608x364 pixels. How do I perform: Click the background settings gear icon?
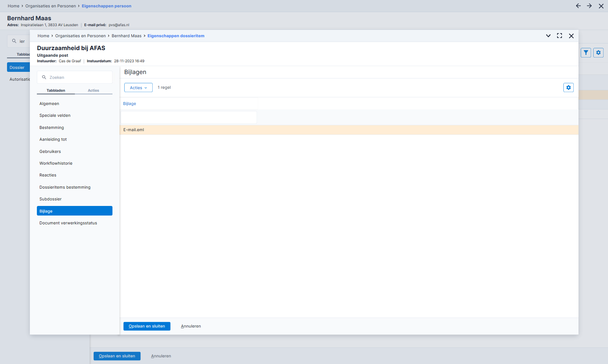(598, 53)
